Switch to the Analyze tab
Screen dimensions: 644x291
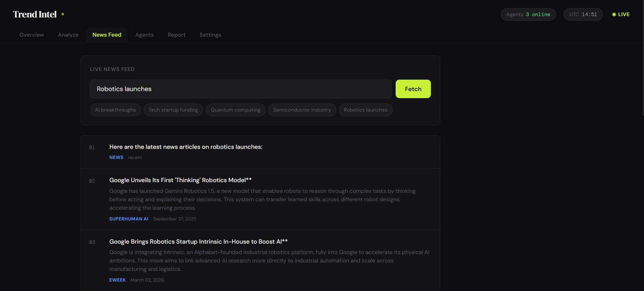point(68,35)
